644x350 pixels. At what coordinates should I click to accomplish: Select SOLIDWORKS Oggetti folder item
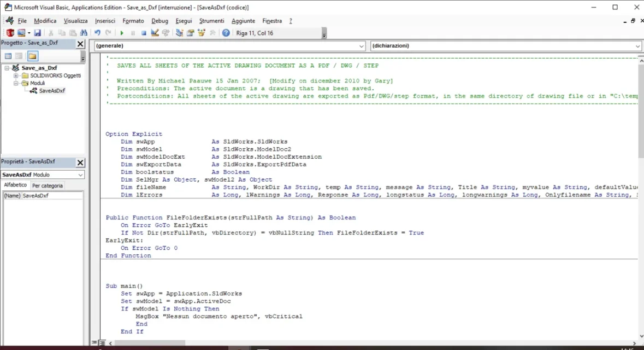(56, 75)
